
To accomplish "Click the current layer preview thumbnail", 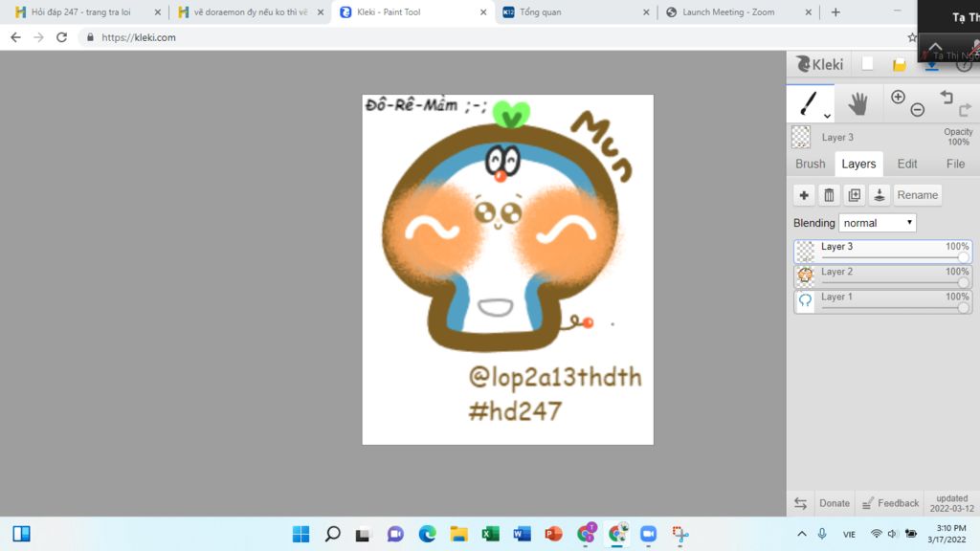I will (x=801, y=138).
